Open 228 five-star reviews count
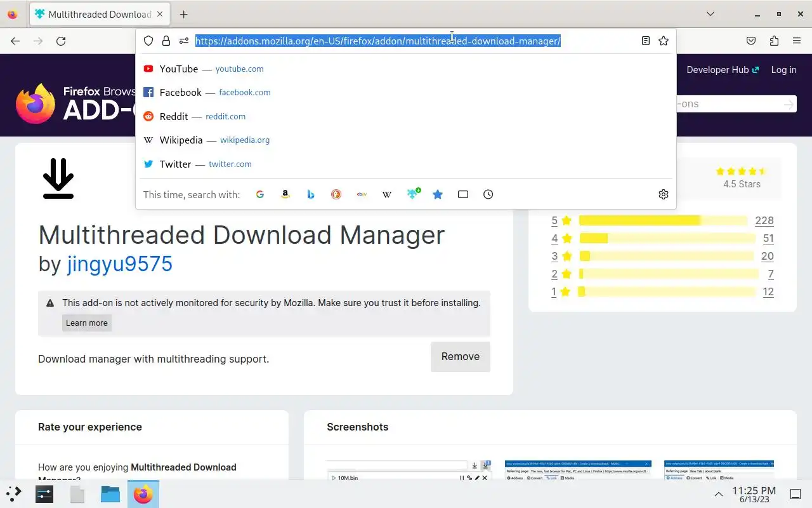 (764, 220)
